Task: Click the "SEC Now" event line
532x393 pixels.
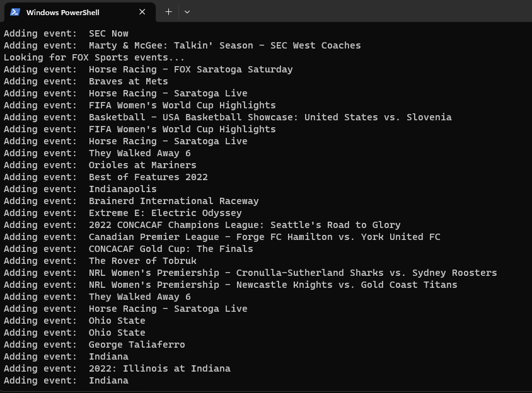Action: tap(108, 33)
